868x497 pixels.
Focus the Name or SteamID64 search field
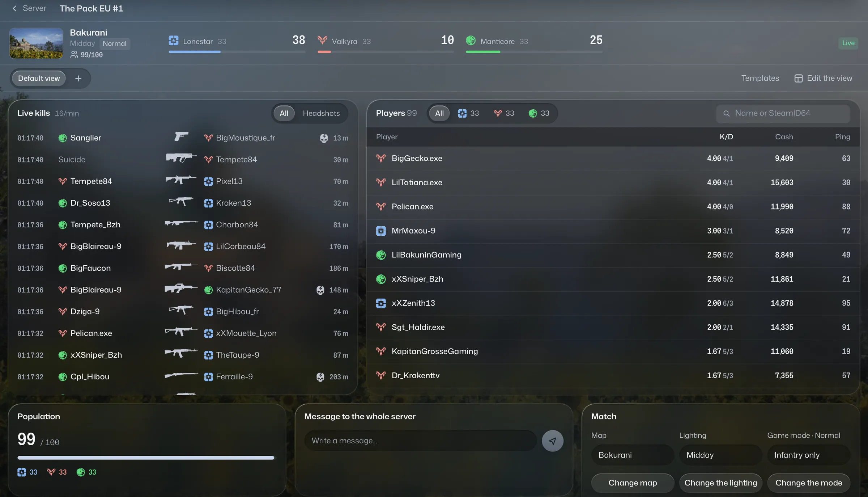[783, 113]
